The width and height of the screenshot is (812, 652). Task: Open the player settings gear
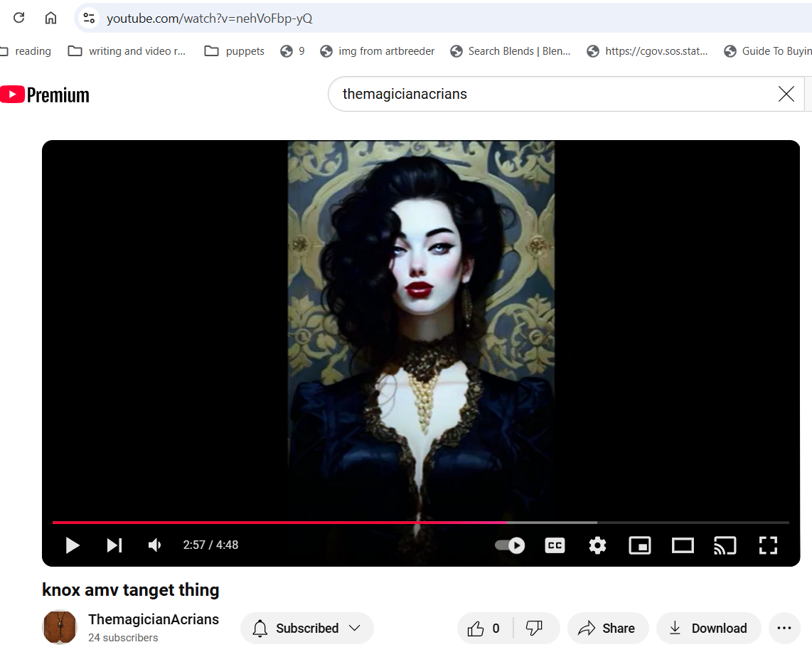tap(597, 545)
